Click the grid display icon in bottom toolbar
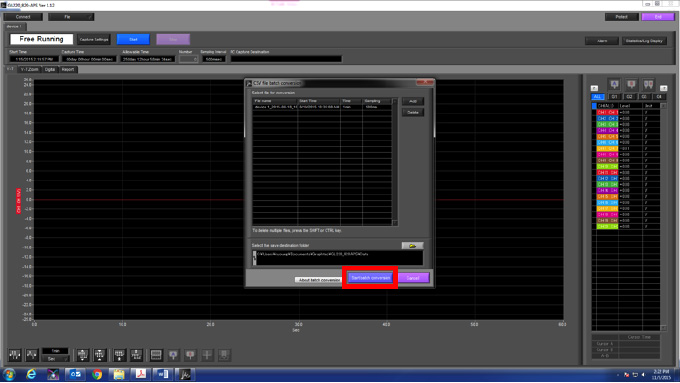This screenshot has width=680, height=383. pyautogui.click(x=156, y=355)
